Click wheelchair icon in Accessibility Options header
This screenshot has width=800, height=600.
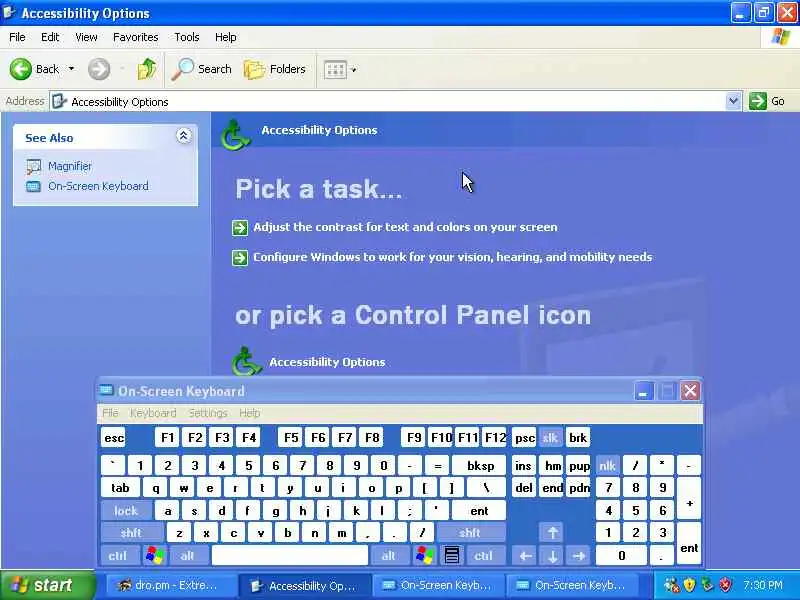click(236, 135)
